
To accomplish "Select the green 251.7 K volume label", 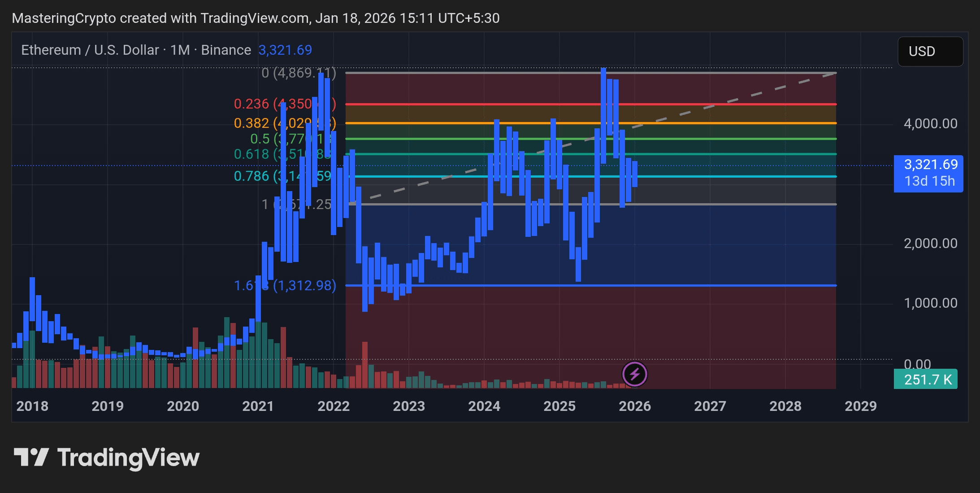I will point(925,379).
